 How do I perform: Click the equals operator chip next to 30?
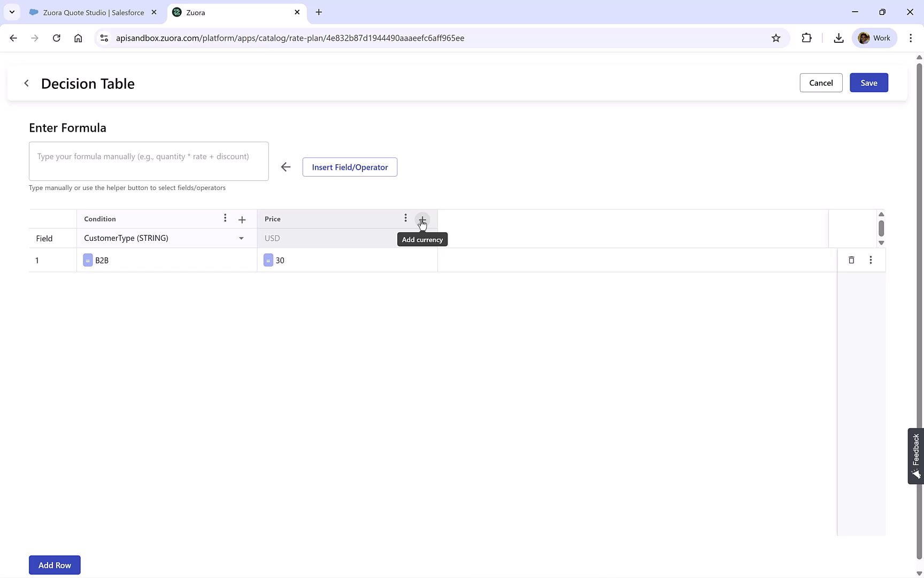pyautogui.click(x=268, y=260)
